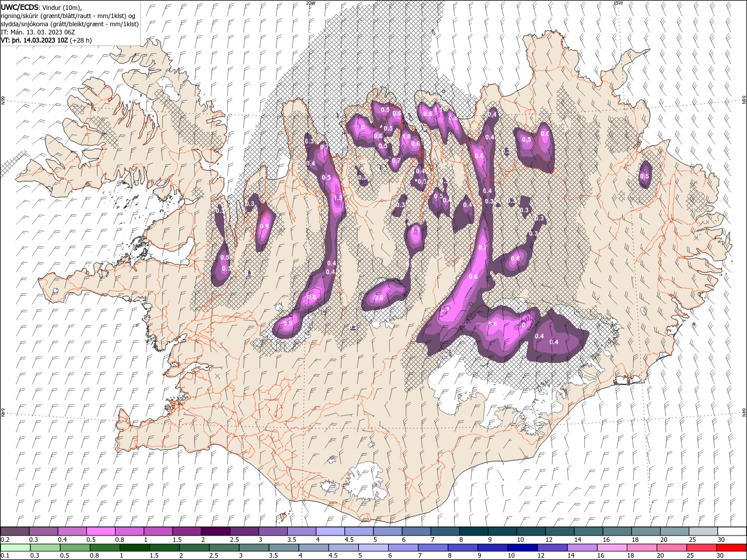Click the UWC/ECDS title text
The width and height of the screenshot is (747, 560).
pos(20,7)
